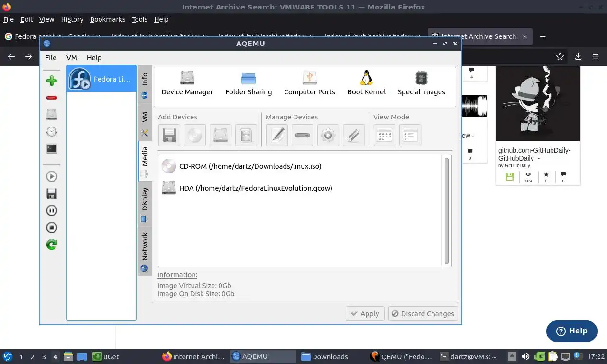The width and height of the screenshot is (607, 364).
Task: Switch to the Network vertical tab
Action: click(x=145, y=251)
